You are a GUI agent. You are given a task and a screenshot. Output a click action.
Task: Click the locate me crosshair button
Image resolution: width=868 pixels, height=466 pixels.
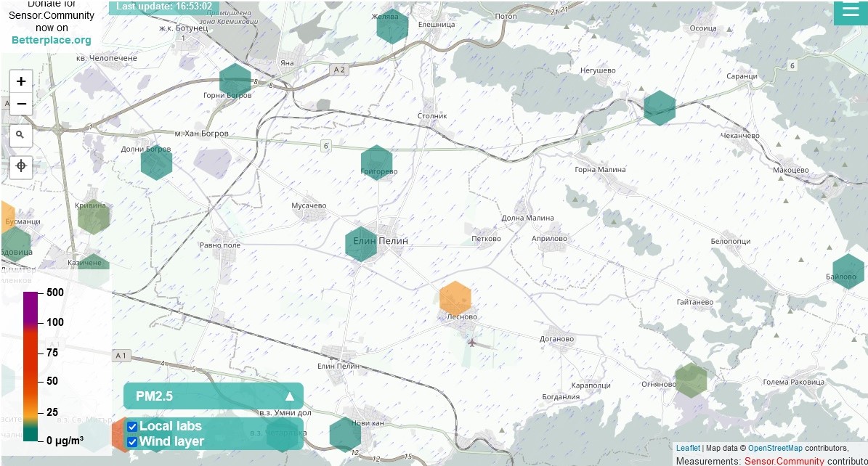21,166
